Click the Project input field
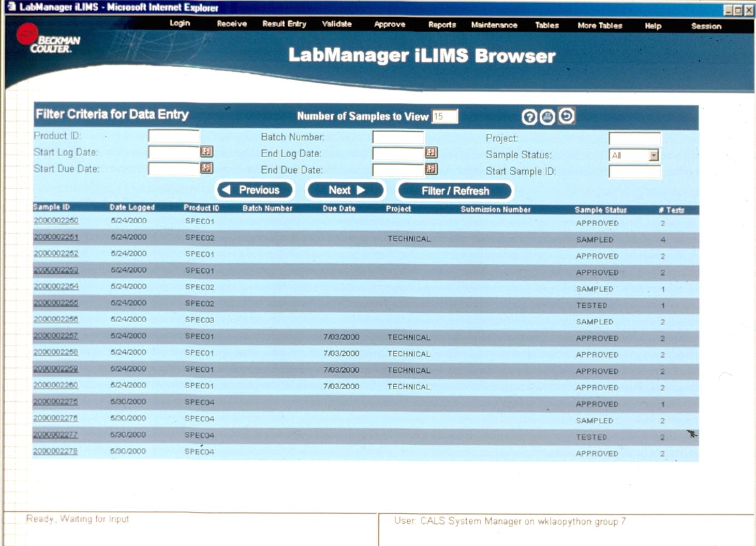The image size is (756, 546). click(635, 139)
